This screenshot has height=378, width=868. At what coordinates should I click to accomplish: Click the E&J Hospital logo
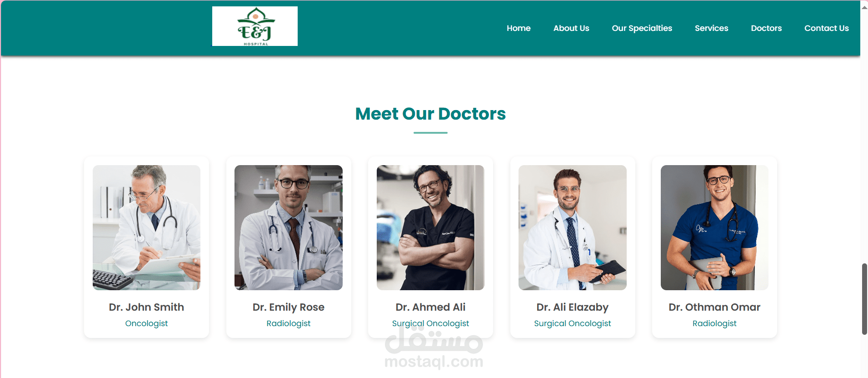tap(254, 26)
